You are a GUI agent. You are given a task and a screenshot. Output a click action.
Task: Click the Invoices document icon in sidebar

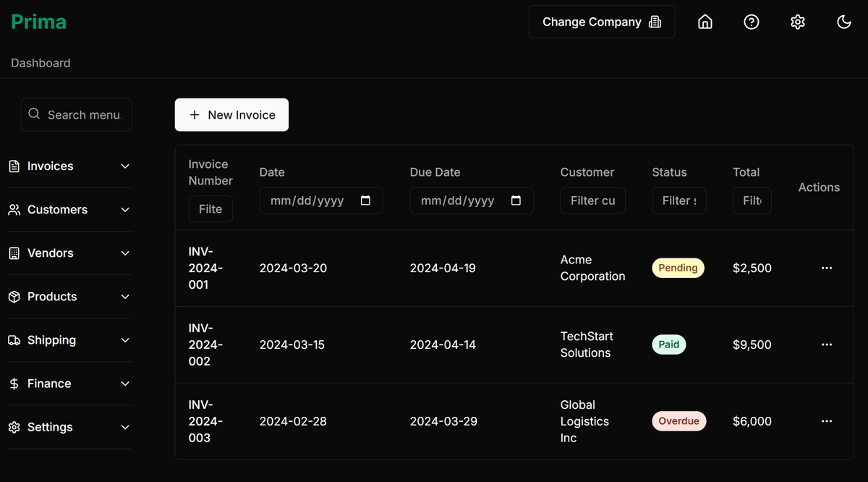14,166
